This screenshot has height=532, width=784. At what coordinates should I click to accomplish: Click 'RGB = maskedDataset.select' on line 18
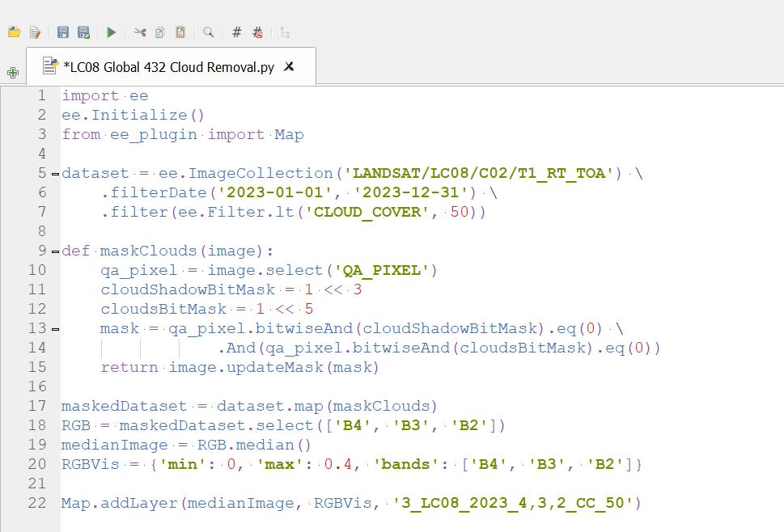(x=189, y=425)
